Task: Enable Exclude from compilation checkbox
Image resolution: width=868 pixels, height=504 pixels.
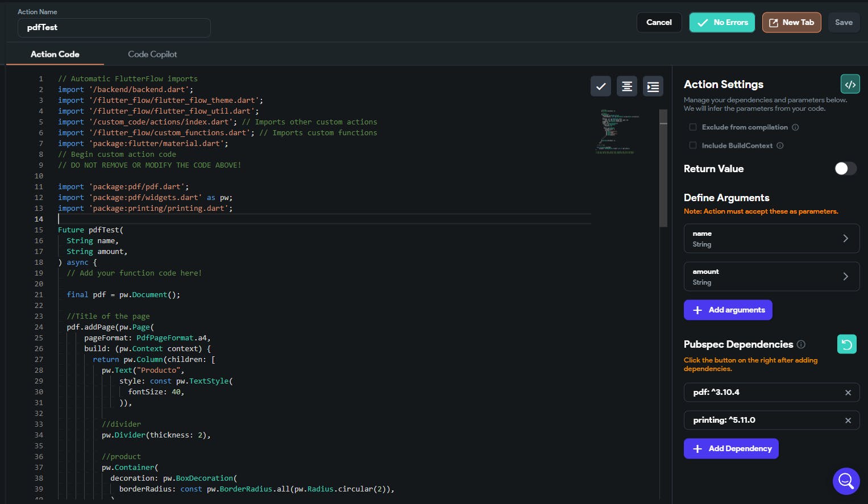Action: coord(692,127)
